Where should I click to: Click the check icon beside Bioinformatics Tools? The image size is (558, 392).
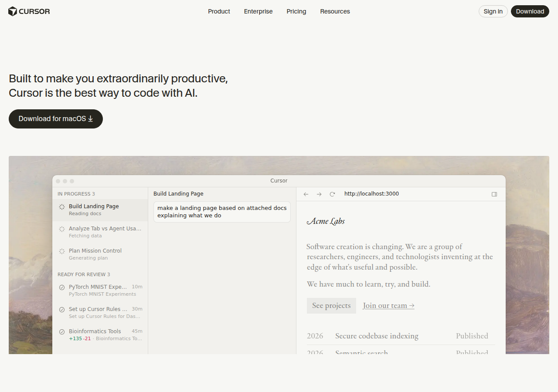pyautogui.click(x=62, y=332)
